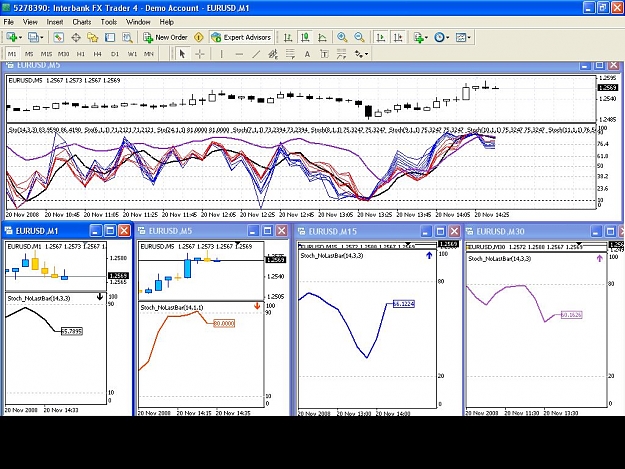
Task: Show the Market Watch window
Action: click(x=58, y=37)
